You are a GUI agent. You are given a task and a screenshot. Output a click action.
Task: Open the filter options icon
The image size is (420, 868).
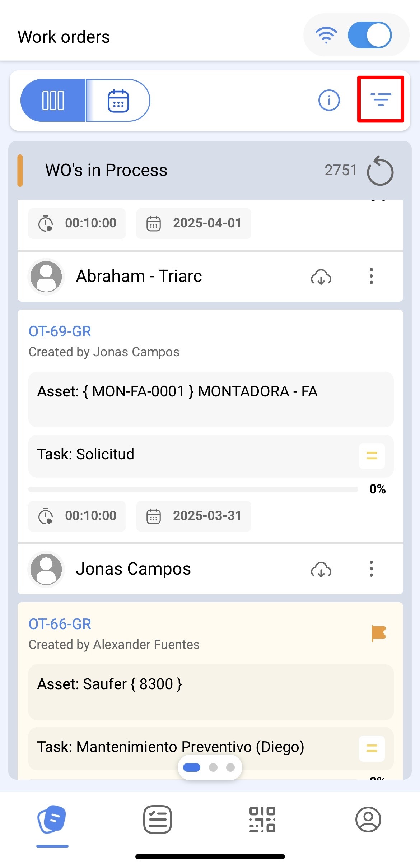[x=381, y=99]
